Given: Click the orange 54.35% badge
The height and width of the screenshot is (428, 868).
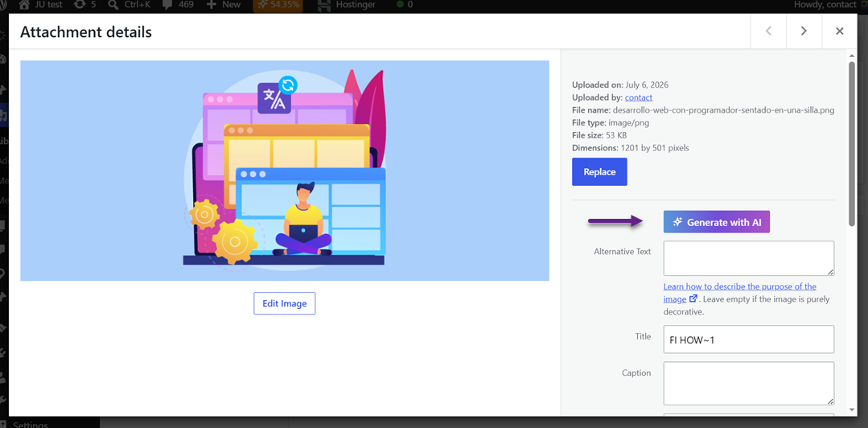Looking at the screenshot, I should tap(278, 5).
